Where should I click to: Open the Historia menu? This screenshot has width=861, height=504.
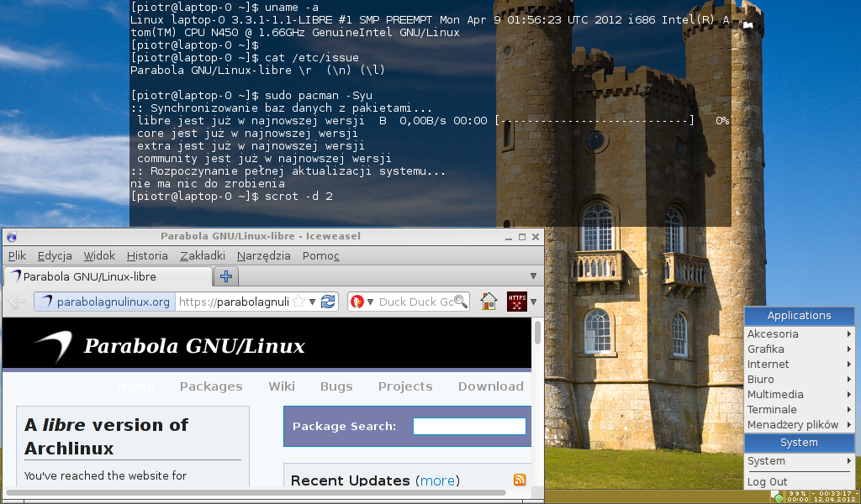147,255
